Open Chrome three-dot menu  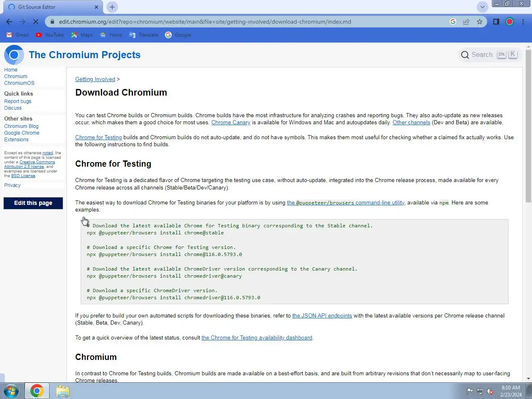523,22
